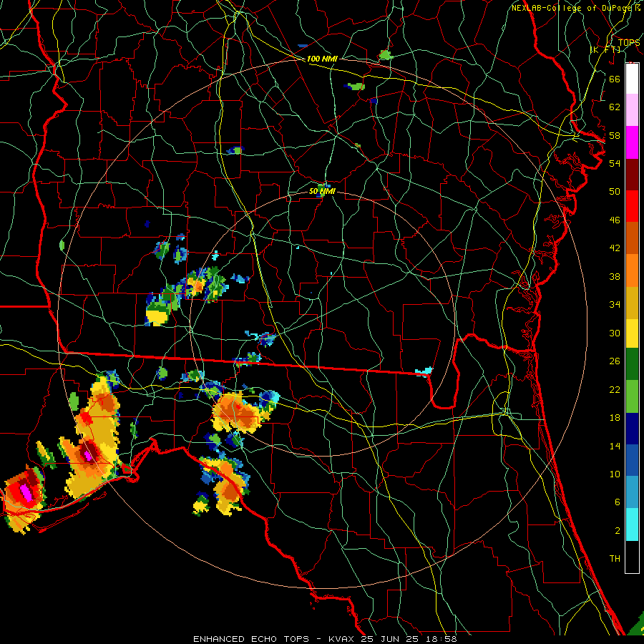Click the 46 label on the legend
This screenshot has height=644, width=644.
pos(615,220)
